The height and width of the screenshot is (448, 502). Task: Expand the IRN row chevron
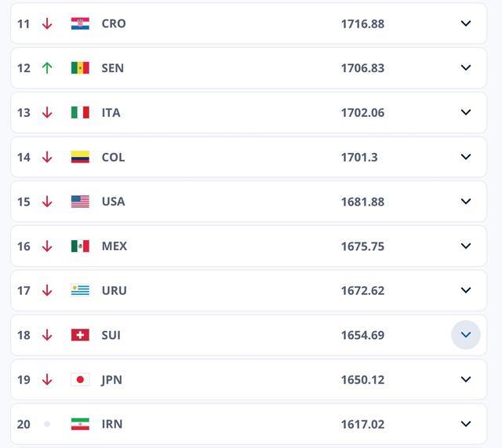click(x=466, y=424)
